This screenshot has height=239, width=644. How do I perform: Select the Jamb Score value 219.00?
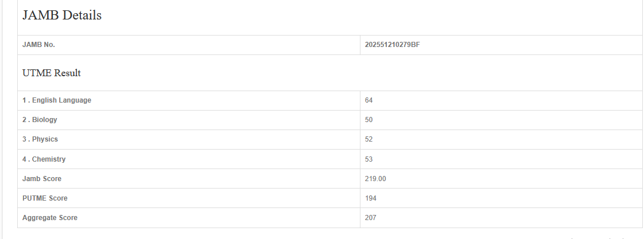pos(375,179)
